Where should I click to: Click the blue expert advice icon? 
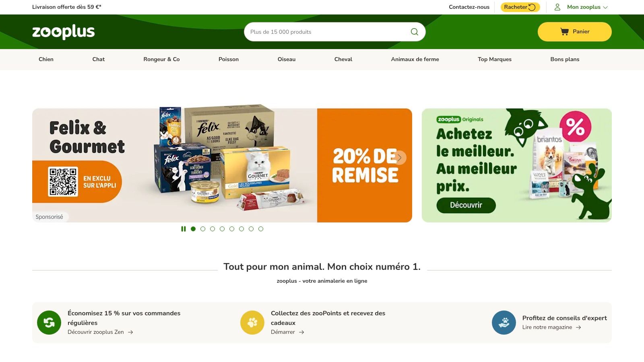[x=504, y=323]
